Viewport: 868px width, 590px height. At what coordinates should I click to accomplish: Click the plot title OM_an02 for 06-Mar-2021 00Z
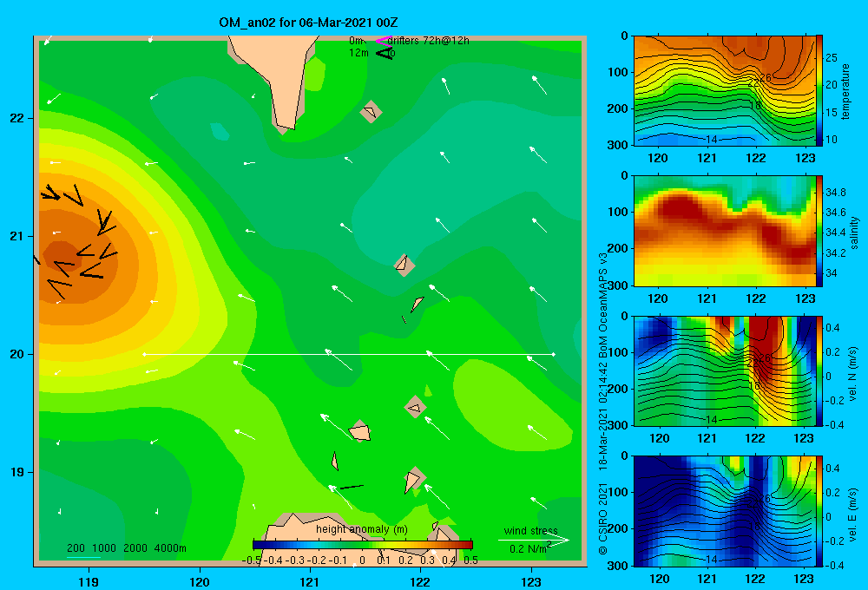coord(308,23)
